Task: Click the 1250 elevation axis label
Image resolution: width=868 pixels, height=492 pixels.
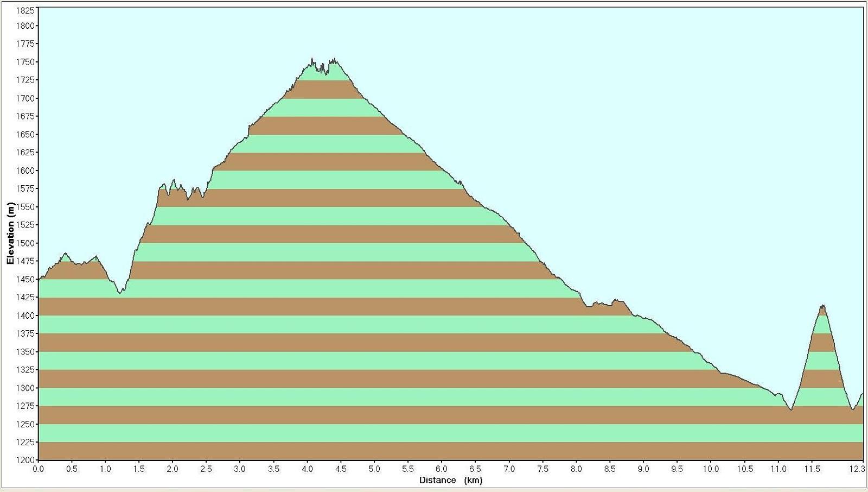Action: tap(25, 424)
